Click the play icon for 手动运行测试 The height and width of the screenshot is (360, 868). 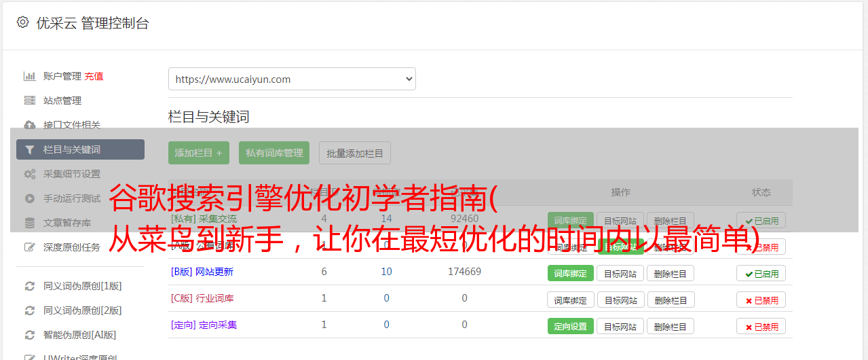point(30,198)
